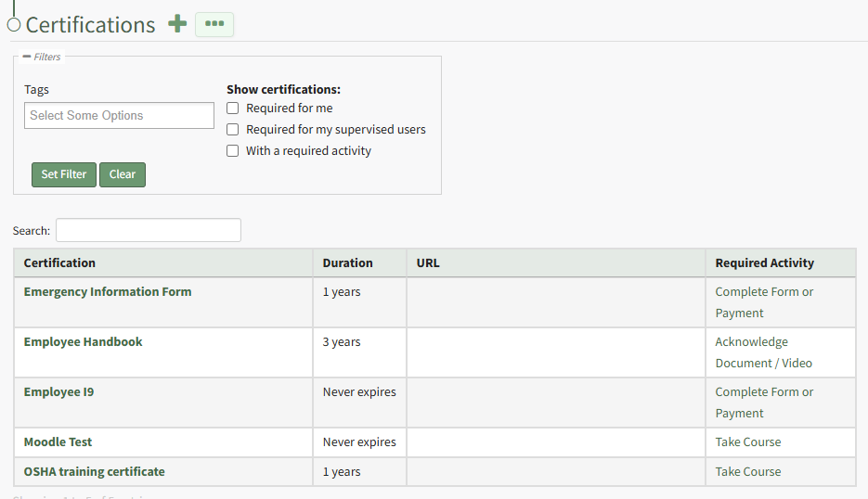Select the Employee I9 certification

[x=58, y=392]
